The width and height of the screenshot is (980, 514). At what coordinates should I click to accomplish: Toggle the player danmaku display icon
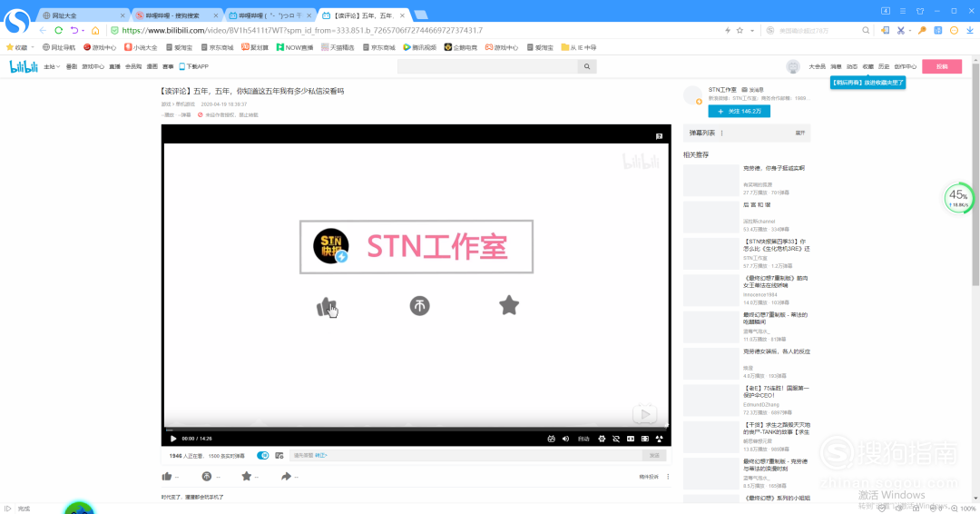point(552,439)
